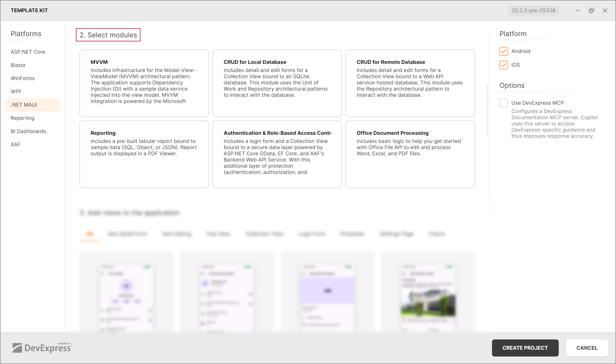Select ASP.NET Core in Platforms sidebar
The height and width of the screenshot is (364, 616).
[28, 52]
